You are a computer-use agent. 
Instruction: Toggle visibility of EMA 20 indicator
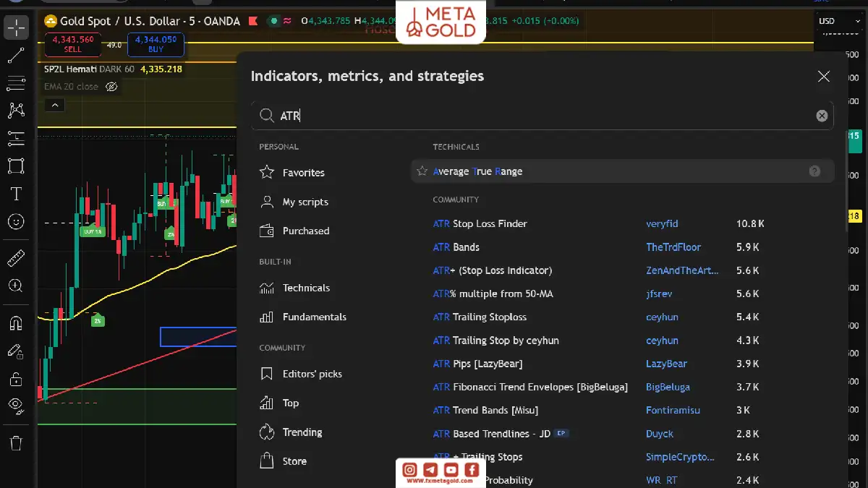pyautogui.click(x=111, y=87)
